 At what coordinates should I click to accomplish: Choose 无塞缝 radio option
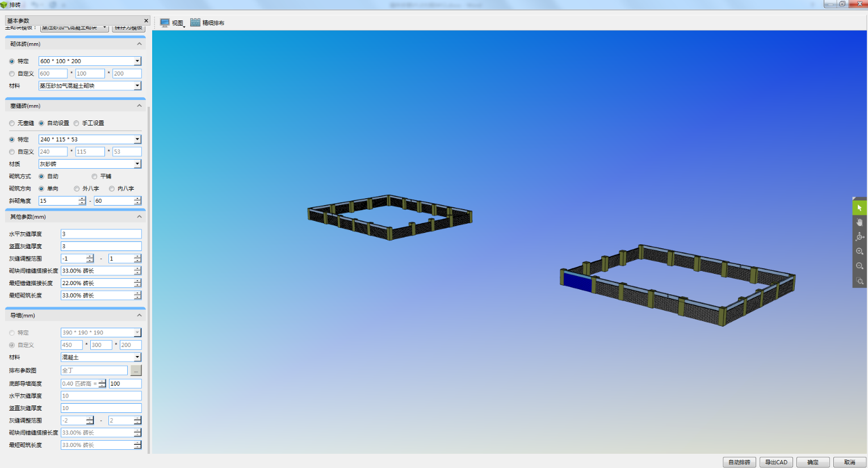[x=12, y=123]
